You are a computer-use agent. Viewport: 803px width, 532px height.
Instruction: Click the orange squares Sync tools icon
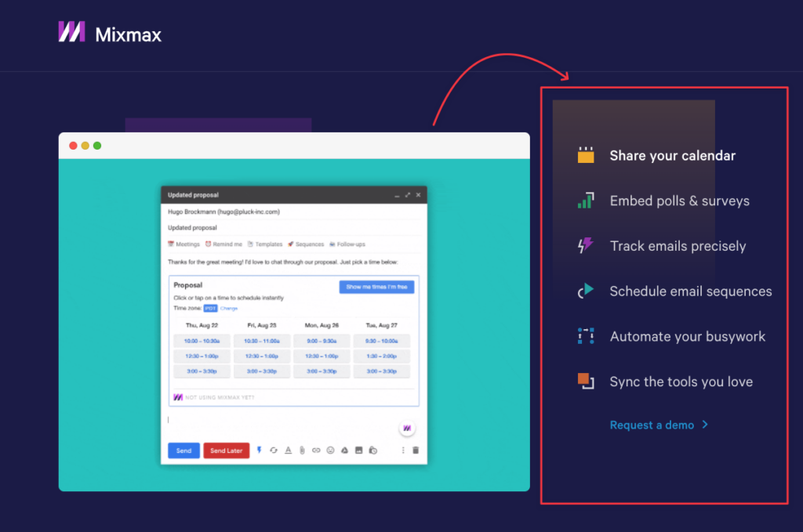pyautogui.click(x=586, y=381)
